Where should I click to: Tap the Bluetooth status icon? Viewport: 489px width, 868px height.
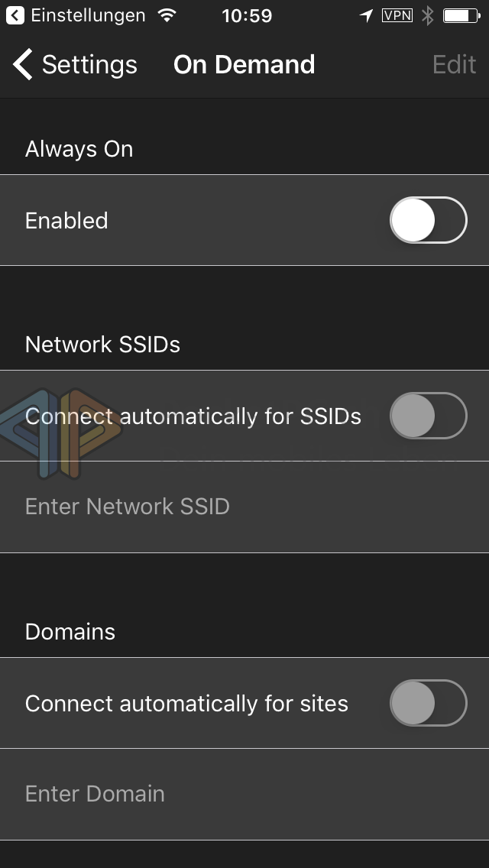(428, 15)
